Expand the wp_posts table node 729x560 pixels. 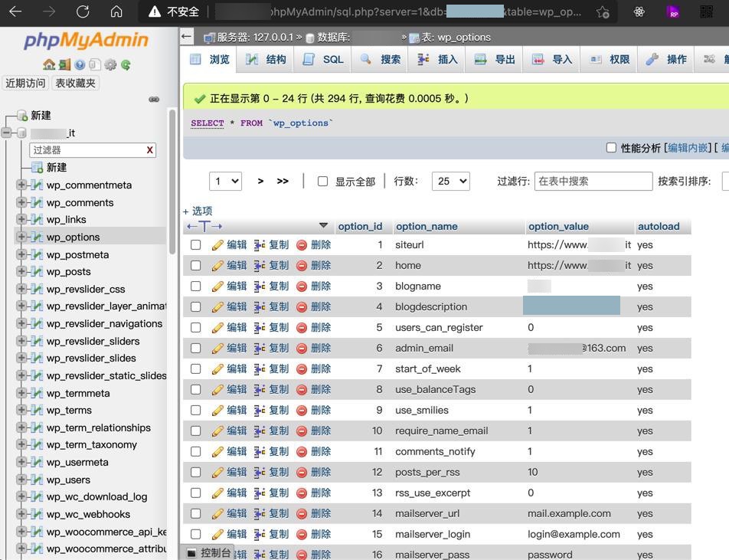(21, 271)
